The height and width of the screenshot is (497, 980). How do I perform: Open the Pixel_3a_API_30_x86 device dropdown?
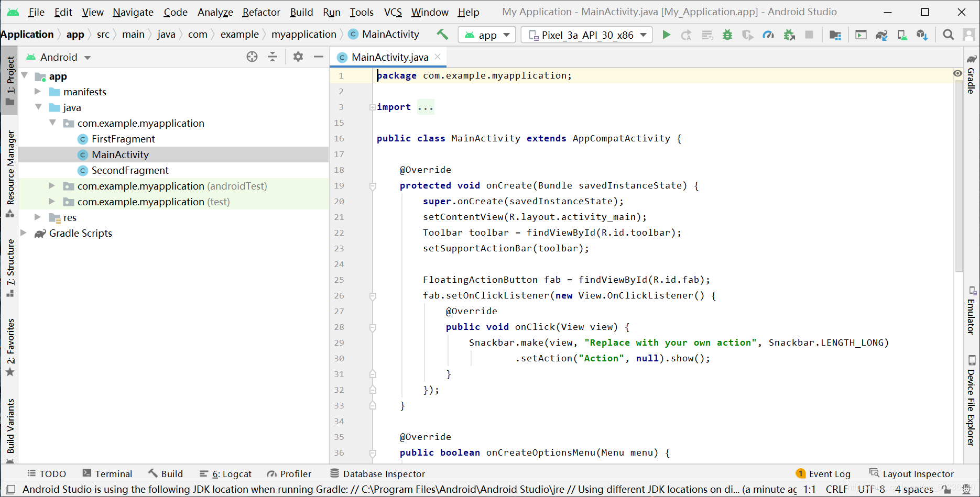point(586,35)
